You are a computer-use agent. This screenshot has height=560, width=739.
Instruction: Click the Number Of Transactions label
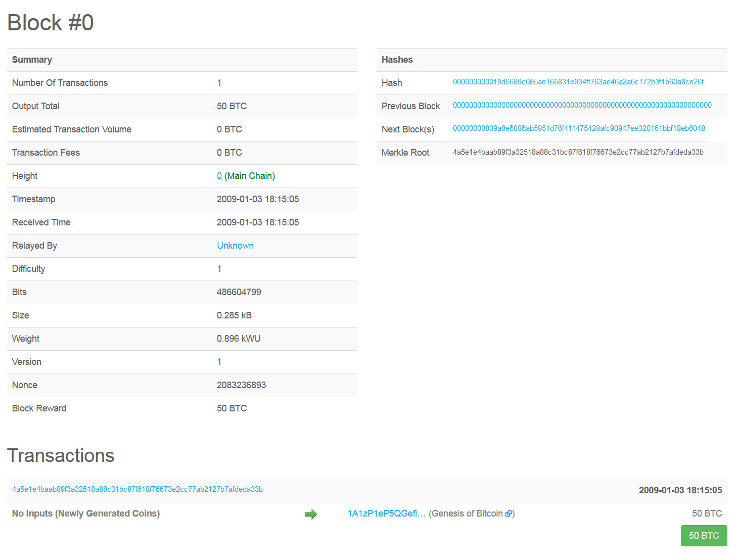tap(60, 83)
